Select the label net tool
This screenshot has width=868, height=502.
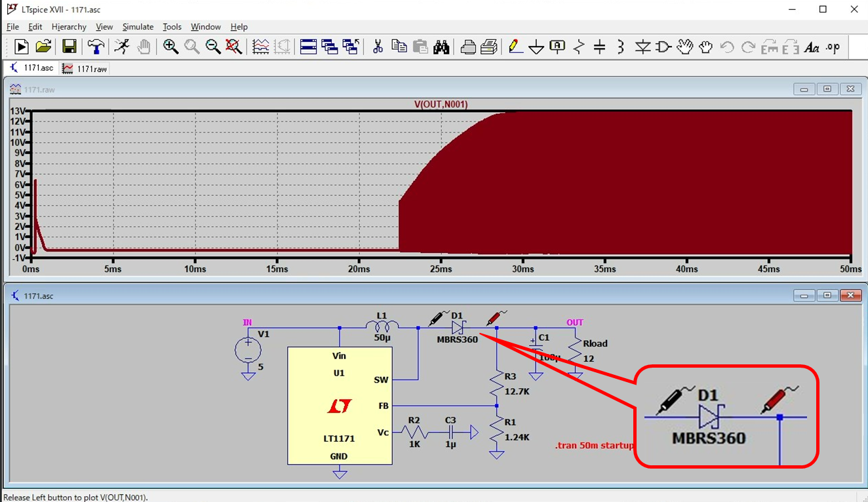tap(557, 47)
